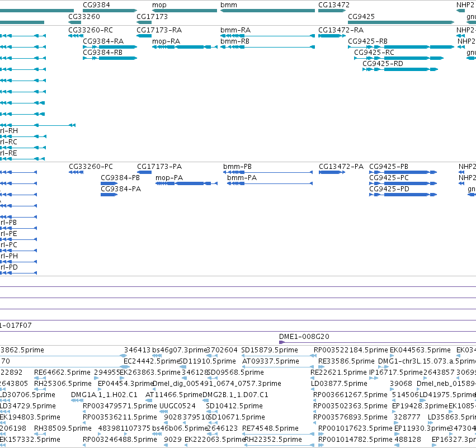
Task: Select transcript label CG9384-RB
Action: tap(102, 52)
